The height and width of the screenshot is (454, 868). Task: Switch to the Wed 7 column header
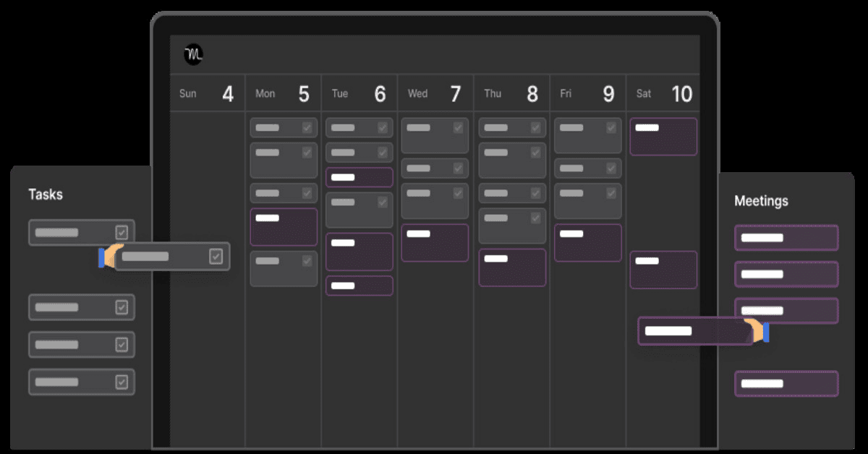pos(435,94)
